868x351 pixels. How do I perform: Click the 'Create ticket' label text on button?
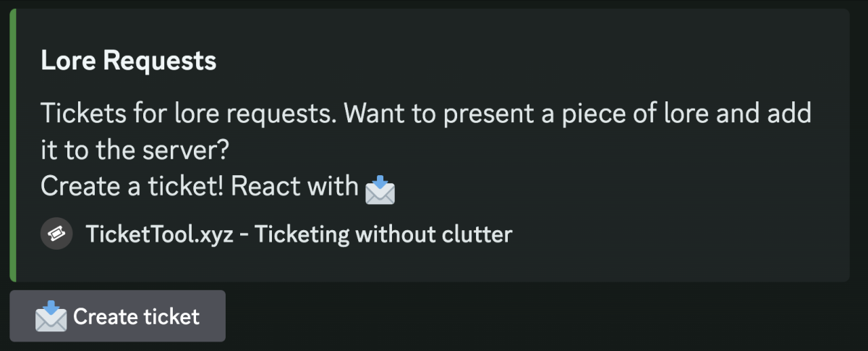[x=137, y=316]
